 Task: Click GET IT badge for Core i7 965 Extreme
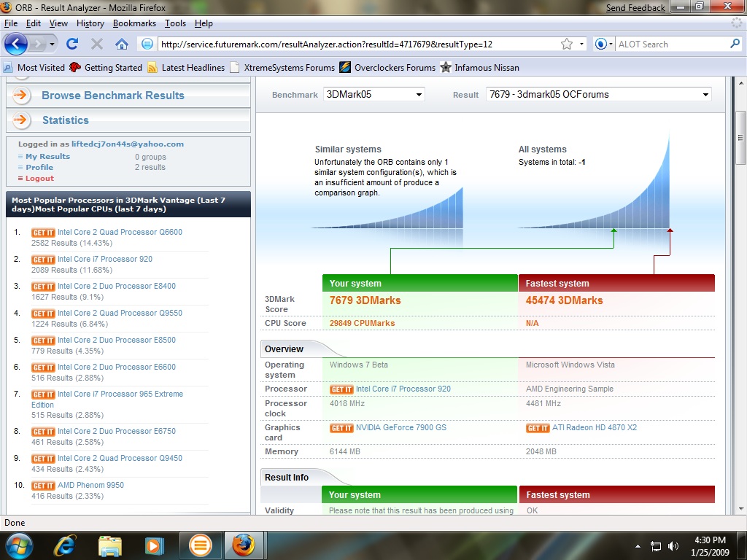tap(43, 394)
